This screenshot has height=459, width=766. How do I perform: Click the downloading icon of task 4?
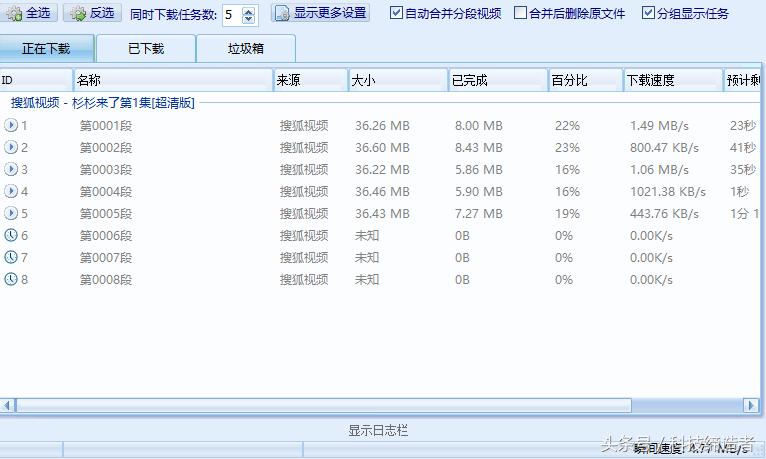(x=11, y=191)
